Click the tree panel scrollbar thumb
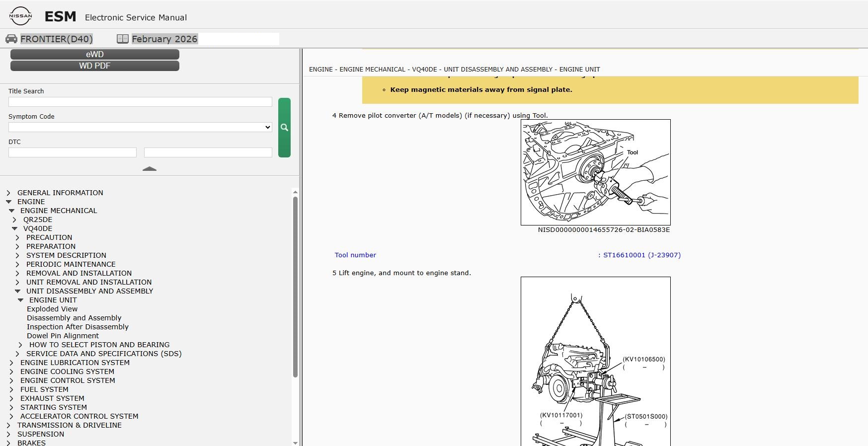This screenshot has height=446, width=868. pos(295,287)
